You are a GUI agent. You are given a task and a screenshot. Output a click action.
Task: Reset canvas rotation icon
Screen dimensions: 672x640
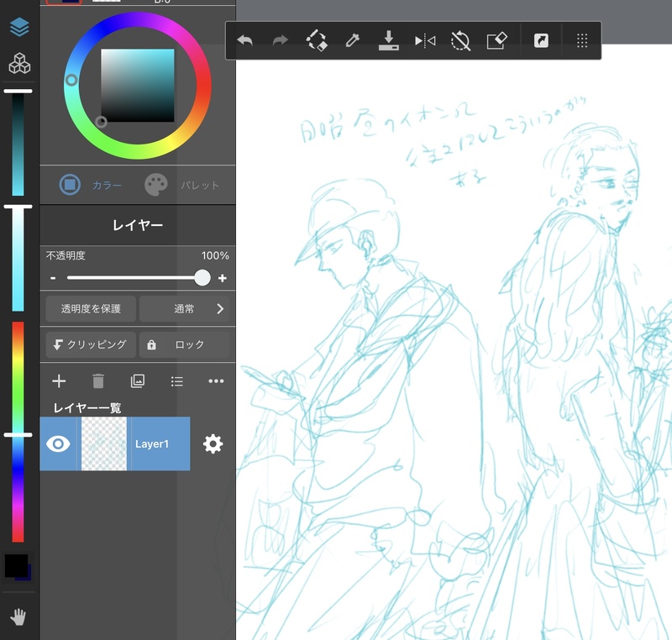[x=460, y=40]
